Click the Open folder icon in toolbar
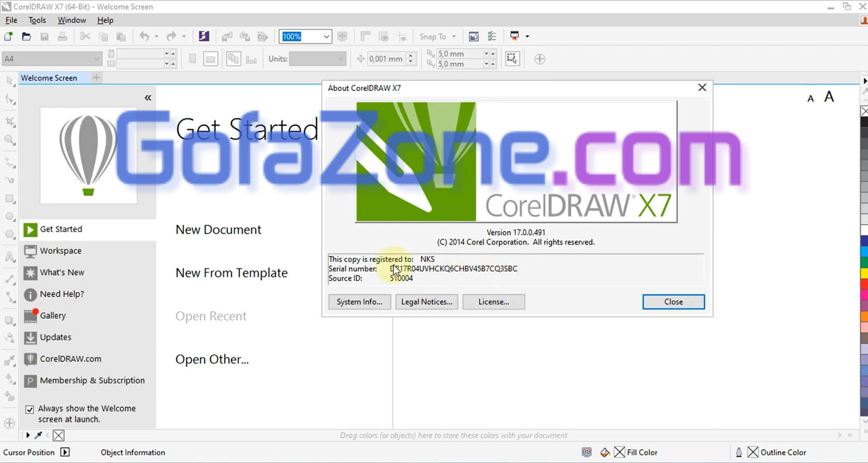Screen dimensions: 868x463 26,37
